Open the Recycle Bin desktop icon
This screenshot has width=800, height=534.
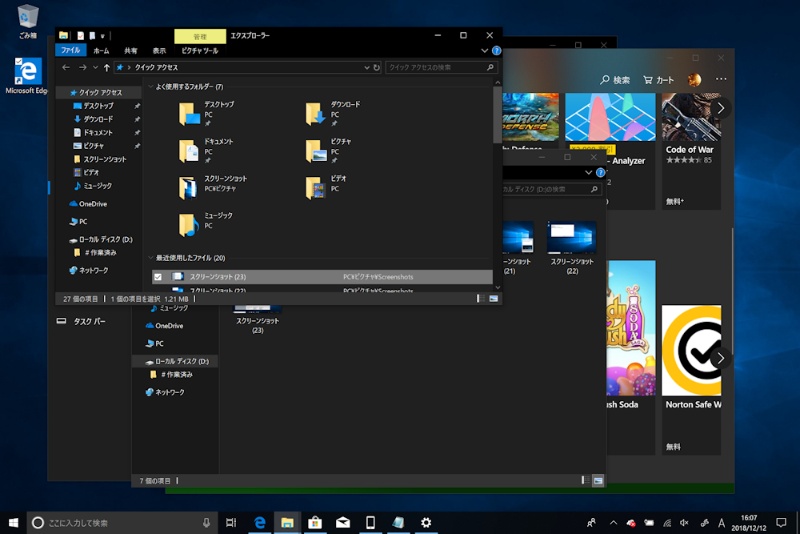28,21
